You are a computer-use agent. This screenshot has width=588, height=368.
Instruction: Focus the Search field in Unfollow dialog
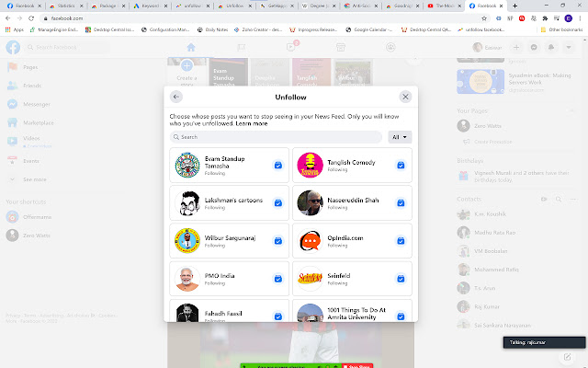[x=276, y=137]
